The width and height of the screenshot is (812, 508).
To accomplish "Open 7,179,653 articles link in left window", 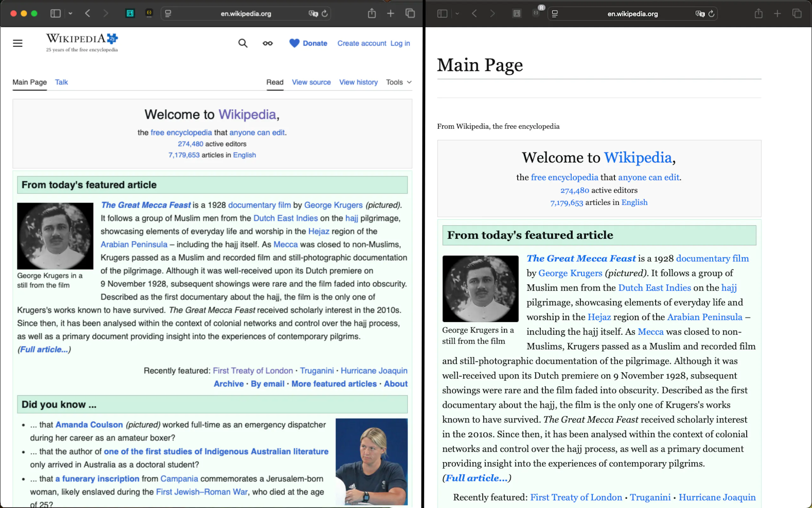I will click(x=184, y=155).
